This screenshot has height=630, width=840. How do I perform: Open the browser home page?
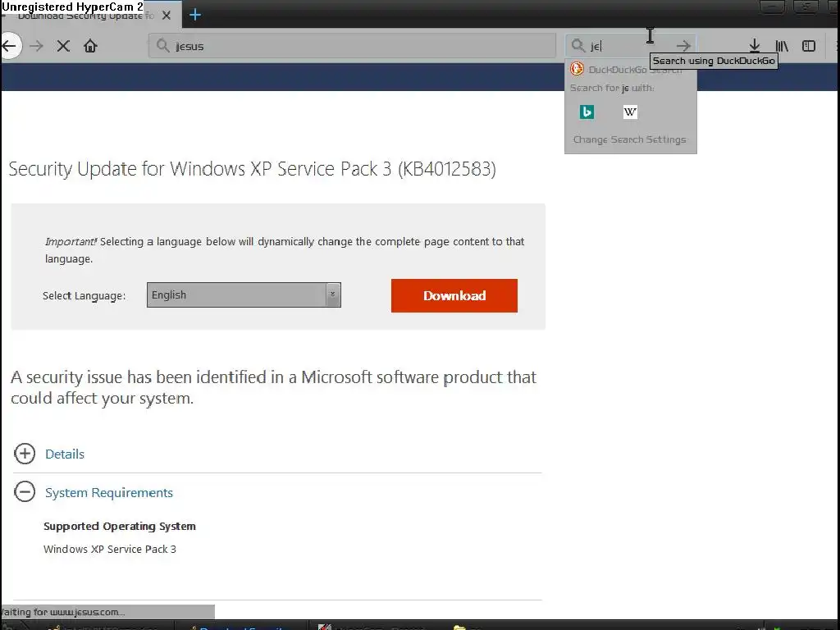click(90, 46)
